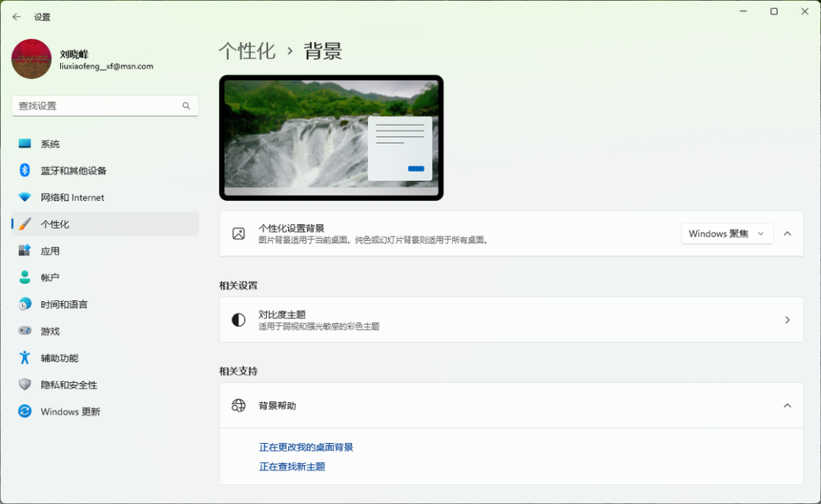The width and height of the screenshot is (821, 504).
Task: Open the gamepad icon for 游戏
Action: (x=24, y=331)
